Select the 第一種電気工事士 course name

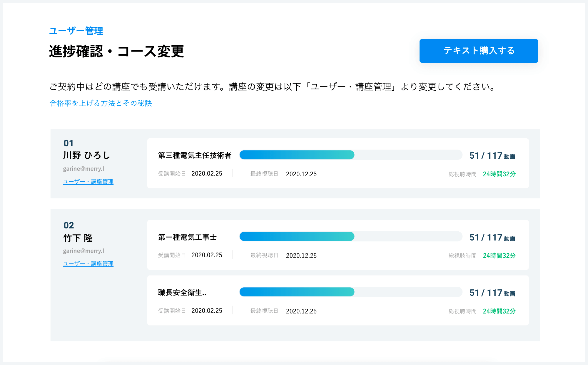point(187,237)
